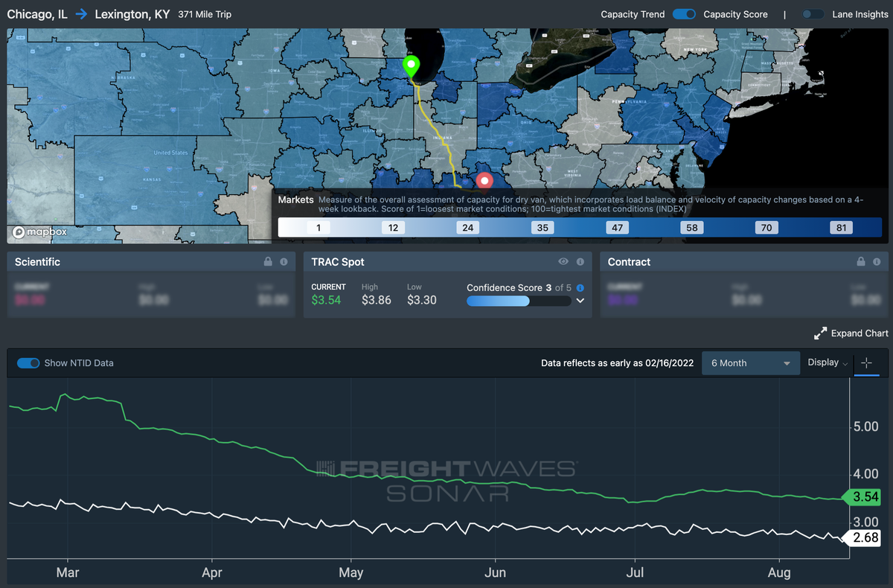This screenshot has width=893, height=588.
Task: Toggle TRAC Spot visibility eye icon
Action: (x=563, y=262)
